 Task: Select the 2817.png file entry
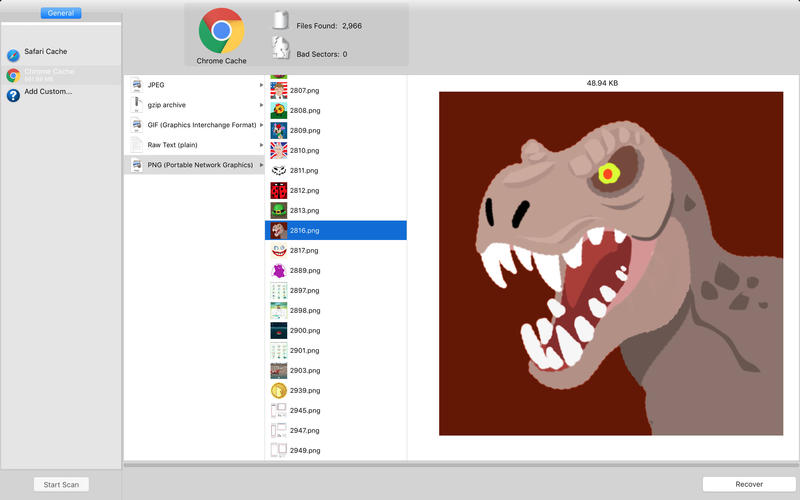click(304, 250)
